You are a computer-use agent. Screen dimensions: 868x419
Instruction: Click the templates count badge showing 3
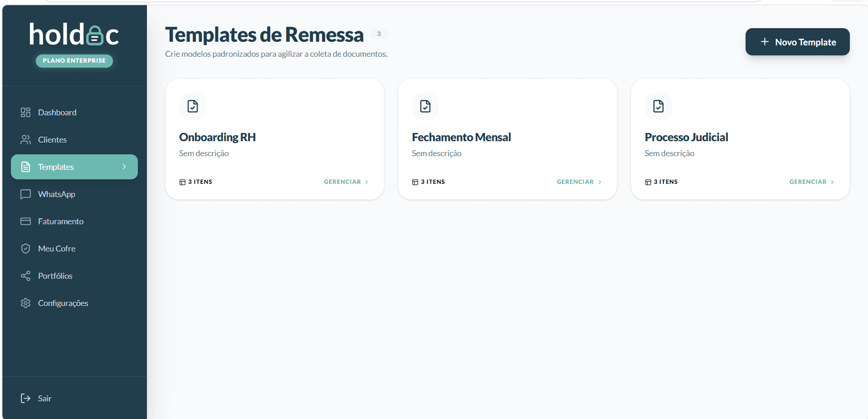pyautogui.click(x=379, y=34)
